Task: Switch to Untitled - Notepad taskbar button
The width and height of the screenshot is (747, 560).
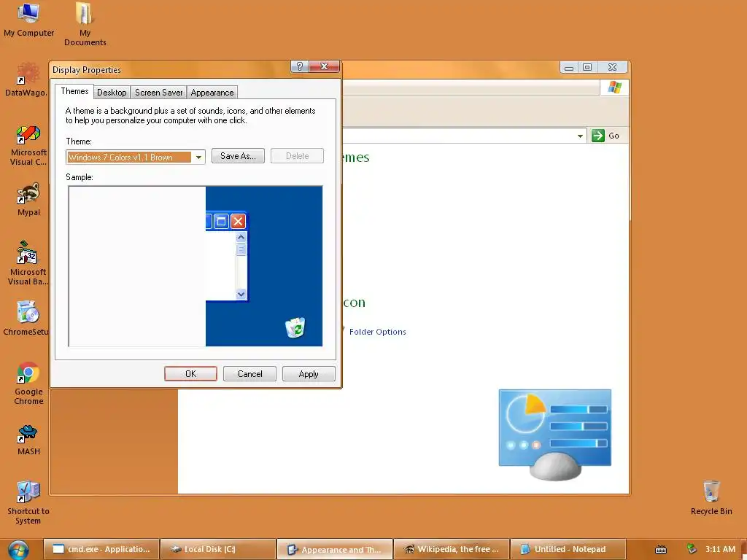Action: 568,549
